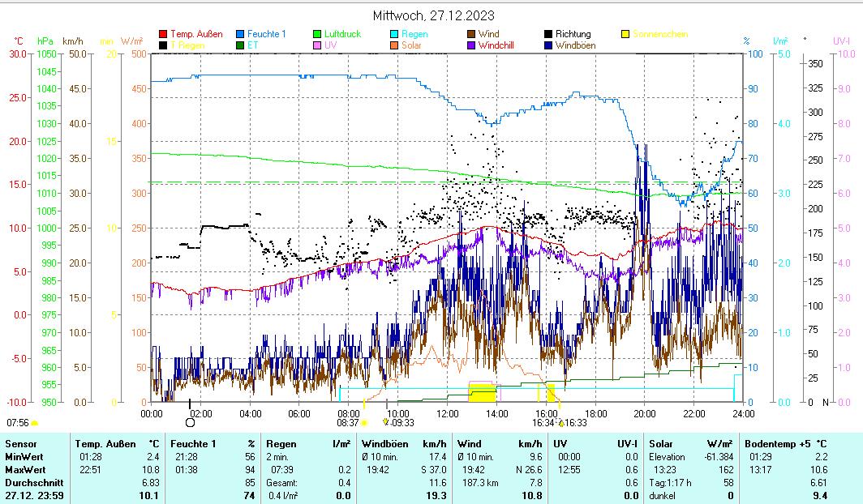Click the UV legend label
Screen dimensions: 863x504
[x=330, y=46]
